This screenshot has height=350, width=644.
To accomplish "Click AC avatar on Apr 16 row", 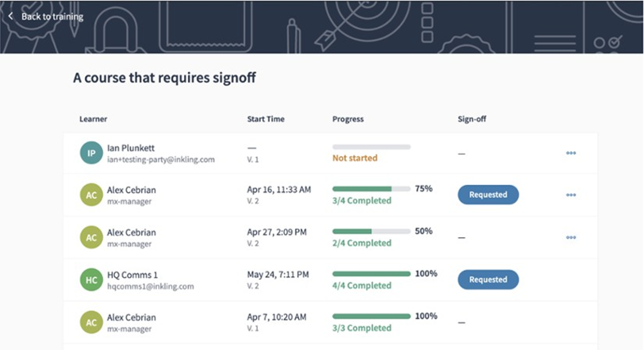I will [x=91, y=195].
